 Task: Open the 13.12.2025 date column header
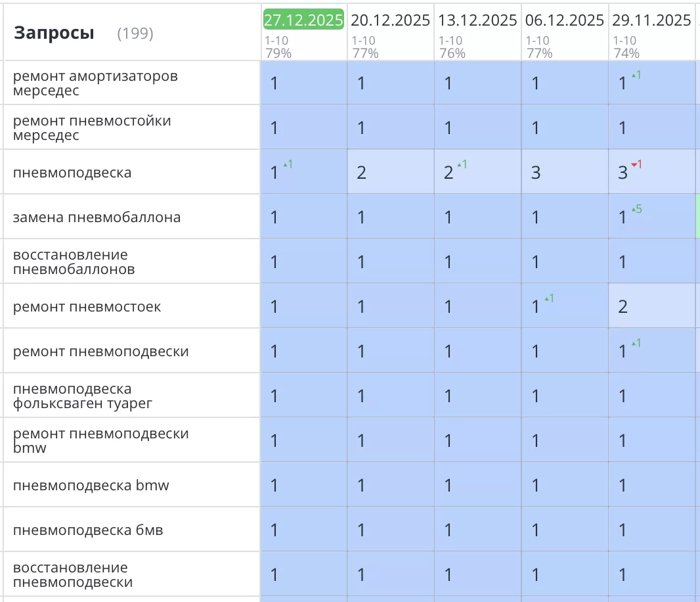tap(477, 20)
